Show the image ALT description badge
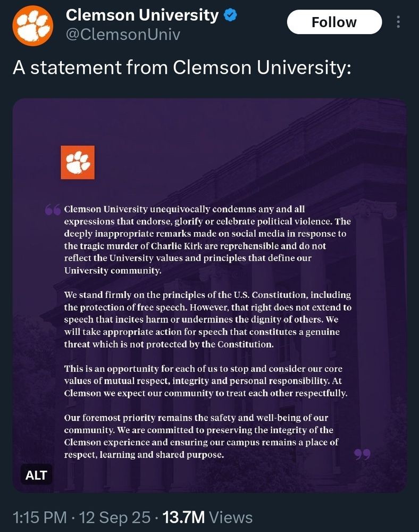This screenshot has width=419, height=532. (36, 475)
